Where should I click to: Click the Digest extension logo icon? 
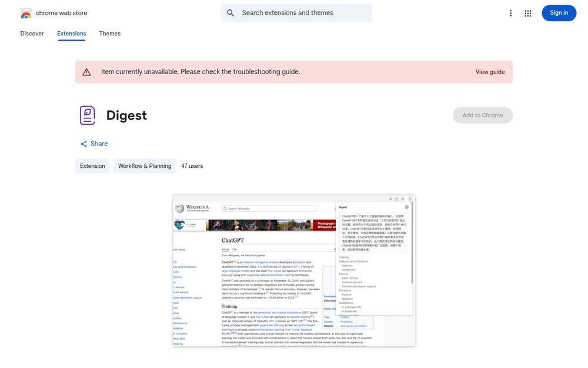tap(88, 115)
